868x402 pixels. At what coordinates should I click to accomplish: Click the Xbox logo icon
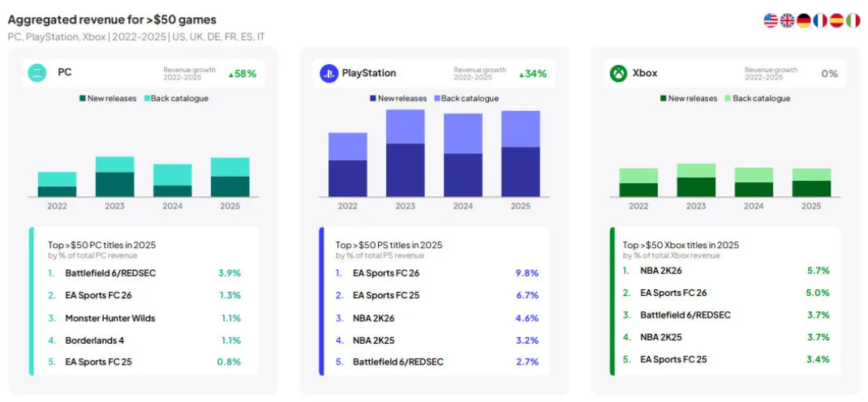pyautogui.click(x=618, y=73)
